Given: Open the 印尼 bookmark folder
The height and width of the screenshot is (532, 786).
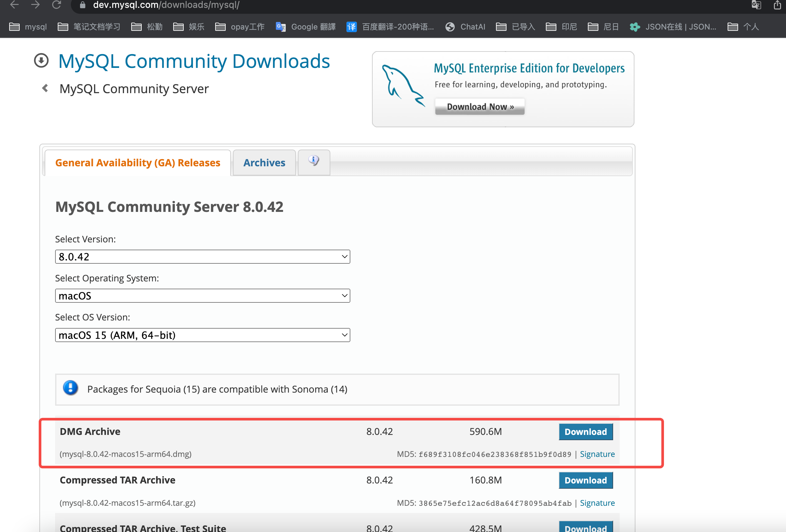Looking at the screenshot, I should click(x=561, y=27).
